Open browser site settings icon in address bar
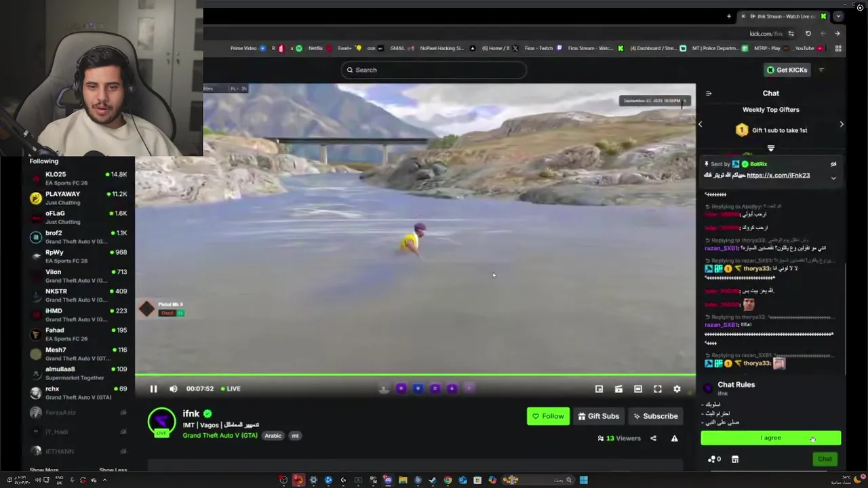Screen dimensions: 868x488 pyautogui.click(x=791, y=34)
